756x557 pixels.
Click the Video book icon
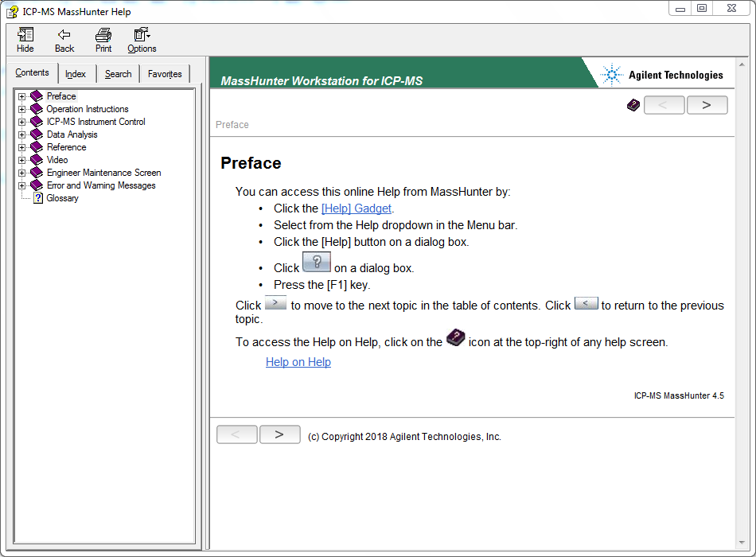37,160
